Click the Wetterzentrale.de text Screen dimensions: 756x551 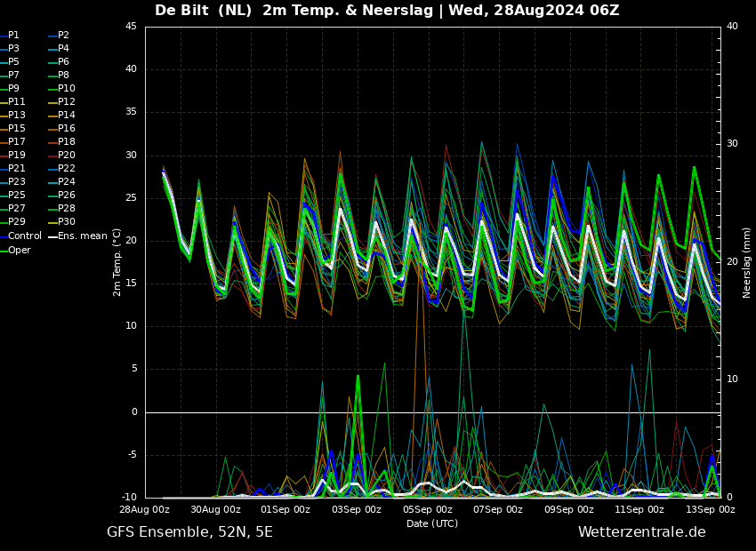pyautogui.click(x=642, y=532)
